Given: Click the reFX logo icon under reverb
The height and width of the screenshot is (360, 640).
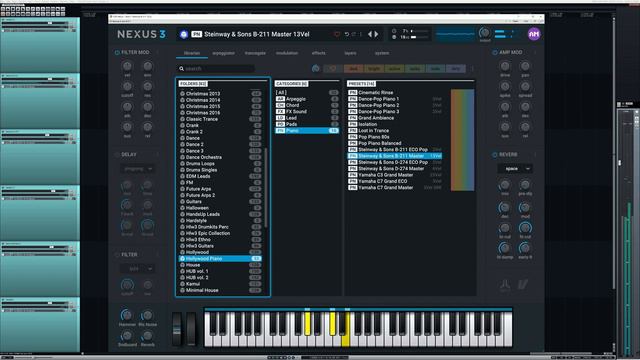Looking at the screenshot, I should coord(505,284).
